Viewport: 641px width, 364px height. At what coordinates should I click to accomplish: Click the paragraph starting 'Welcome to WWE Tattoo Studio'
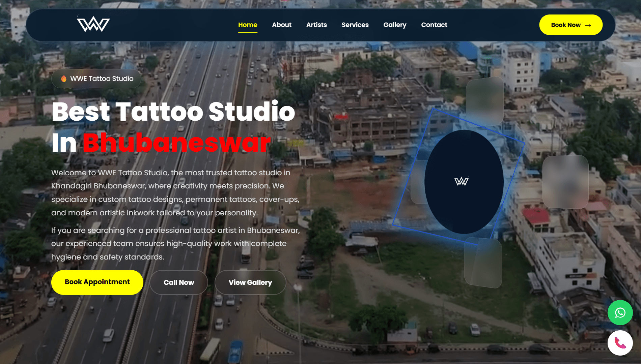click(175, 193)
